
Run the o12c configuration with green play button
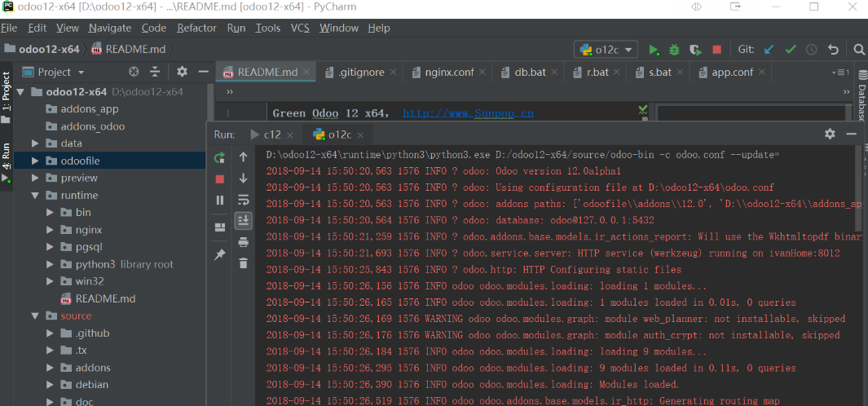(x=654, y=50)
